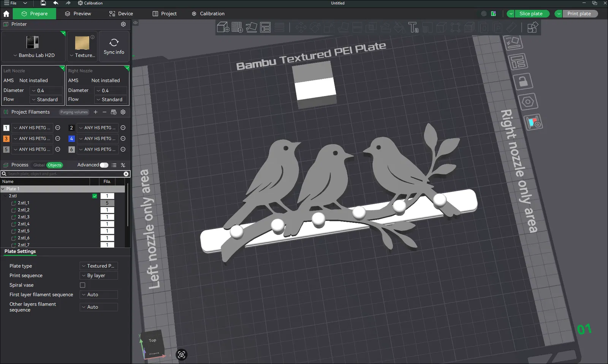This screenshot has width=608, height=364.
Task: Open the File menu
Action: point(11,3)
